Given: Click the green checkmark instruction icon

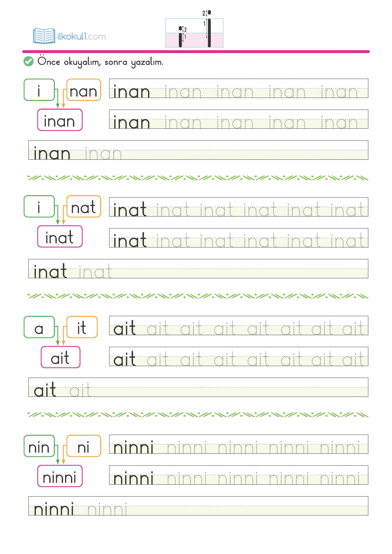Looking at the screenshot, I should pos(29,61).
